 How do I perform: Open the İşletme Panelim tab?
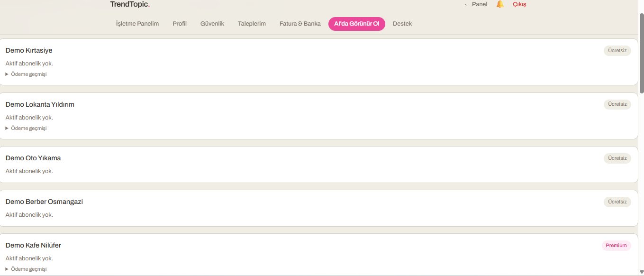[x=137, y=24]
